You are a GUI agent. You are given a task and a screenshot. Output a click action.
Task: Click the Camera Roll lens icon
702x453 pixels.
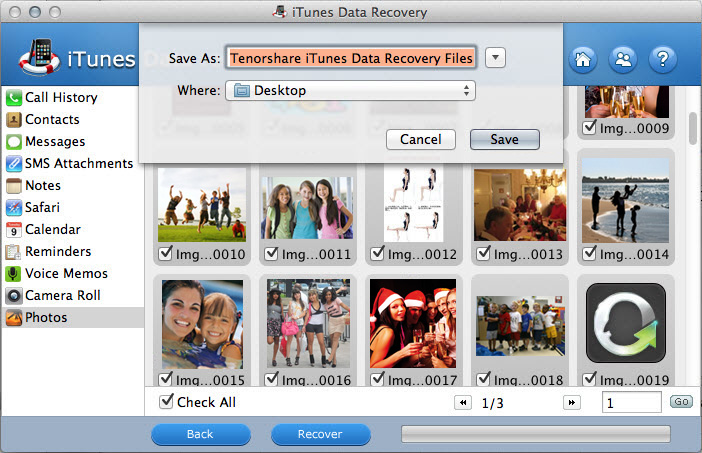coord(14,295)
